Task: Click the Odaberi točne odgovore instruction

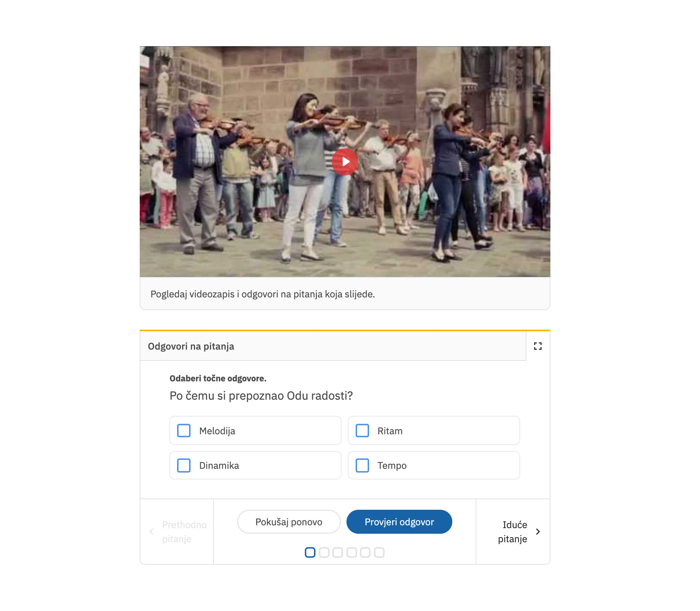Action: tap(218, 379)
